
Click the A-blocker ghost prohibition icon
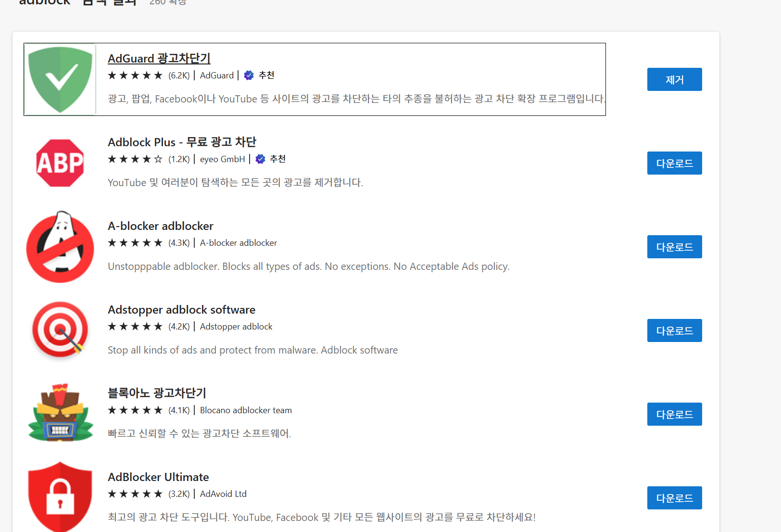(x=60, y=247)
